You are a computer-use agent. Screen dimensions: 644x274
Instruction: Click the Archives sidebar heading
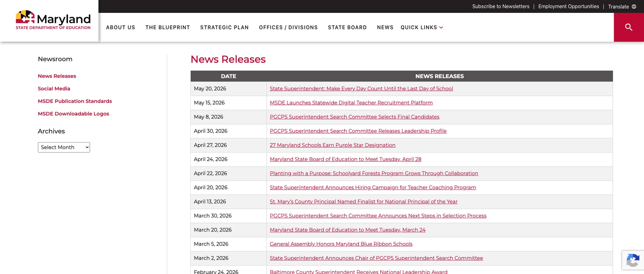click(x=51, y=131)
